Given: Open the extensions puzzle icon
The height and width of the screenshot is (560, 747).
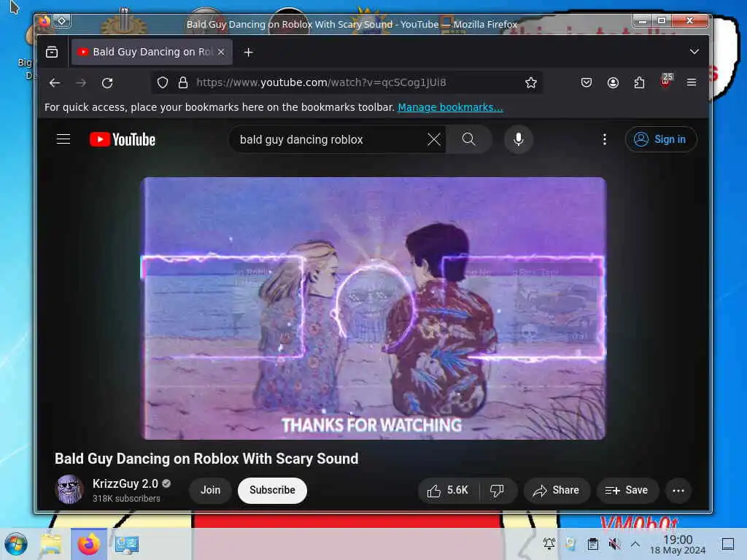Looking at the screenshot, I should coord(639,83).
